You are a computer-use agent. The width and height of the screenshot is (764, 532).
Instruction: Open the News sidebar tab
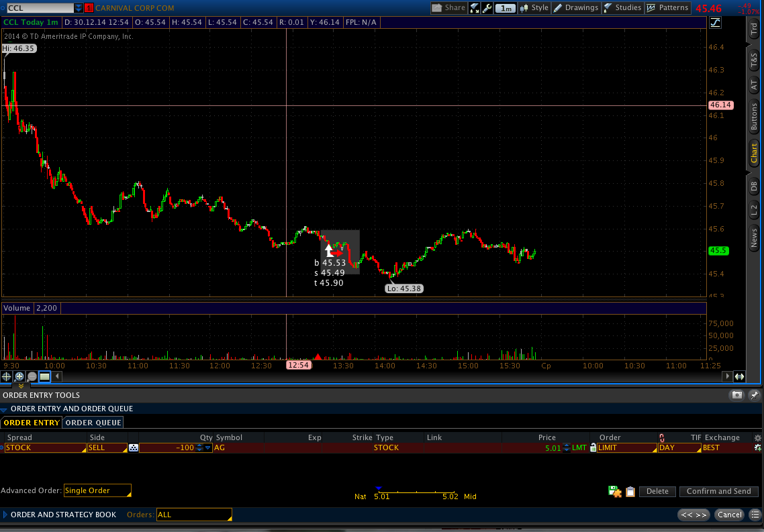[x=754, y=239]
